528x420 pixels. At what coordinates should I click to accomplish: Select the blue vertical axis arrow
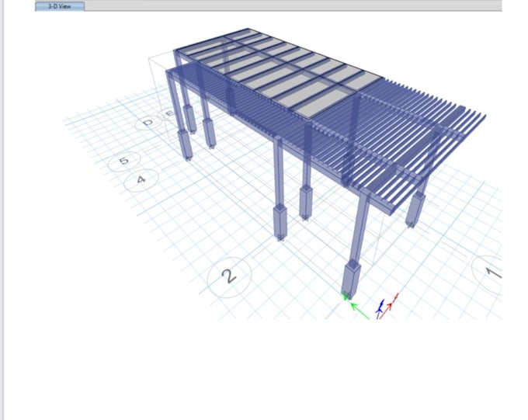(380, 308)
